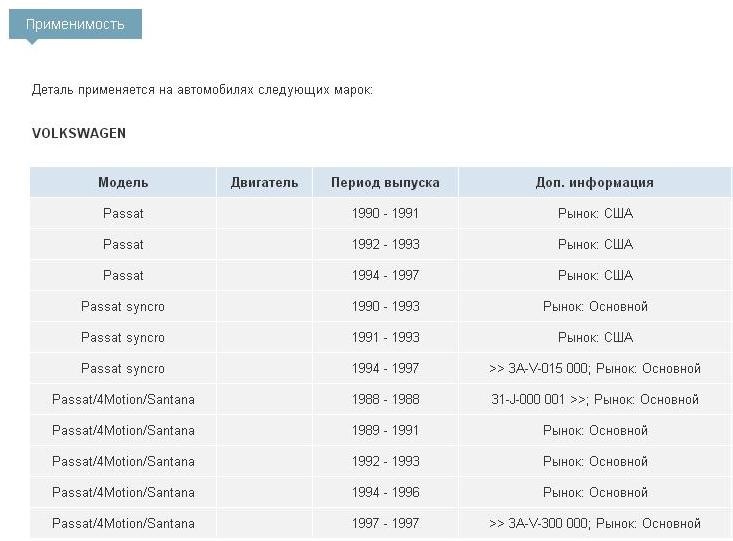The height and width of the screenshot is (541, 733).
Task: Select the '>> 3A-V-300 000; Рынок: Основной' cell
Action: click(x=595, y=523)
